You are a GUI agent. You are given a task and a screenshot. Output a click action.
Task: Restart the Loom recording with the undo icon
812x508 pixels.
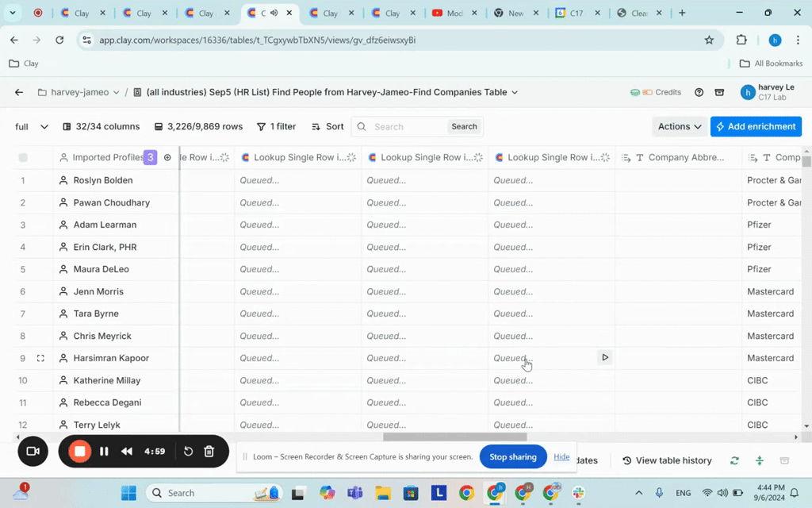point(188,452)
